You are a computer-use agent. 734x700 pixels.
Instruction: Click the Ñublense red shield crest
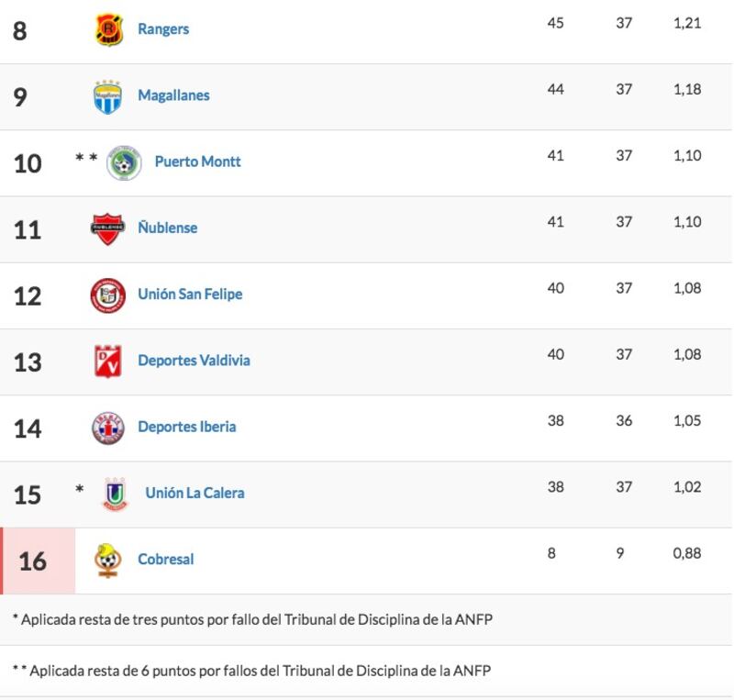tap(107, 229)
